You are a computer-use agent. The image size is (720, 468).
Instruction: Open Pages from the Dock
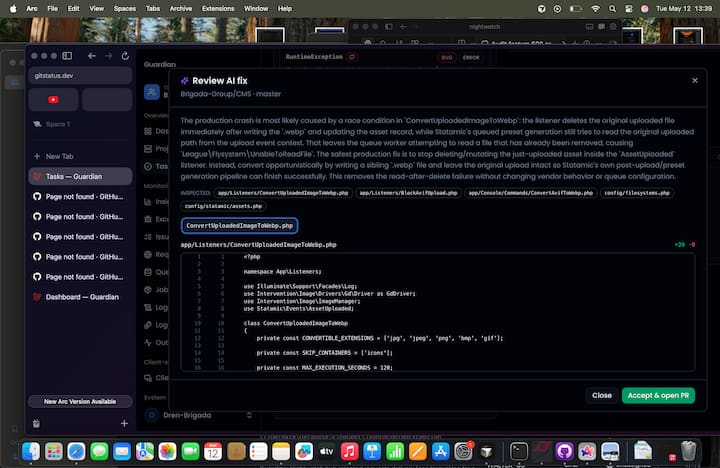pyautogui.click(x=417, y=451)
